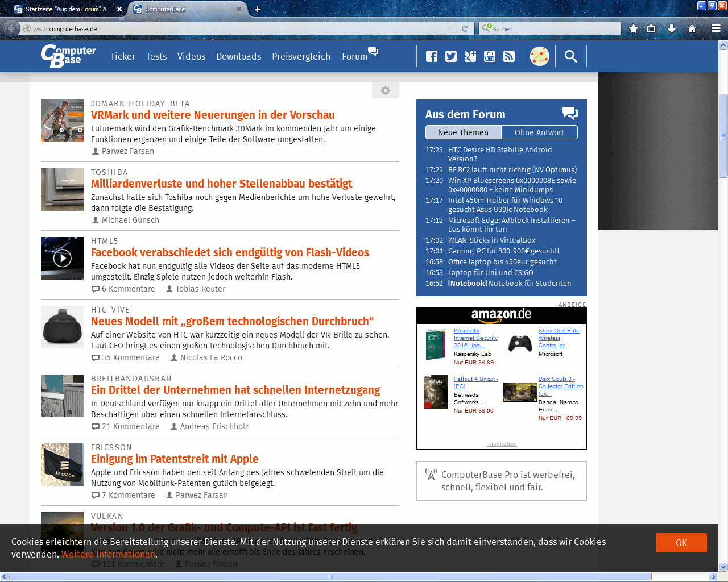Click the Ericsson flag thumbnail
Image resolution: width=728 pixels, height=582 pixels.
click(x=63, y=465)
